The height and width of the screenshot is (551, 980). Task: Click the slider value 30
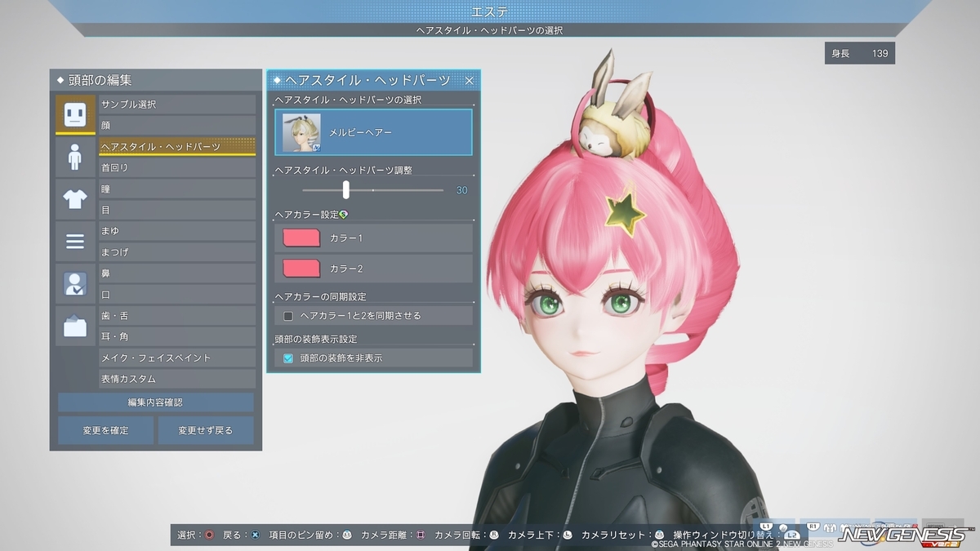click(462, 190)
